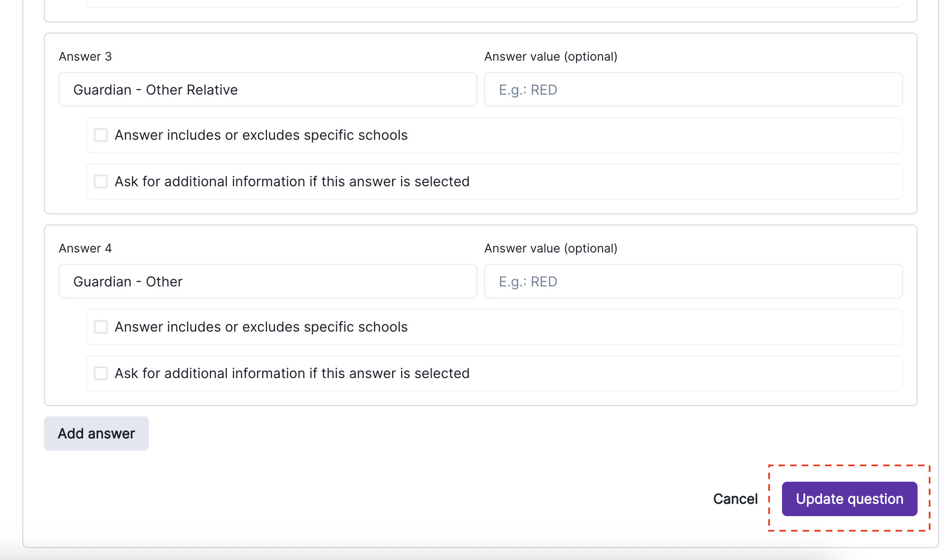
Task: Click the 'Guardian - Other' answer field
Action: click(267, 282)
